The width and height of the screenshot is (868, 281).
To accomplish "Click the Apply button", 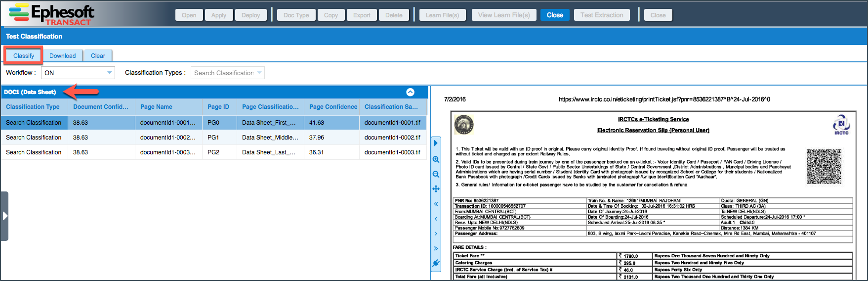I will 219,15.
